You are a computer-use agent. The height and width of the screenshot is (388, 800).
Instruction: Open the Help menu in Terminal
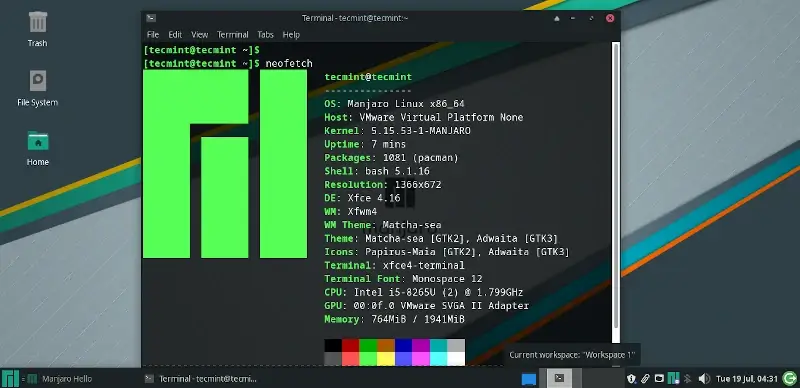point(291,35)
